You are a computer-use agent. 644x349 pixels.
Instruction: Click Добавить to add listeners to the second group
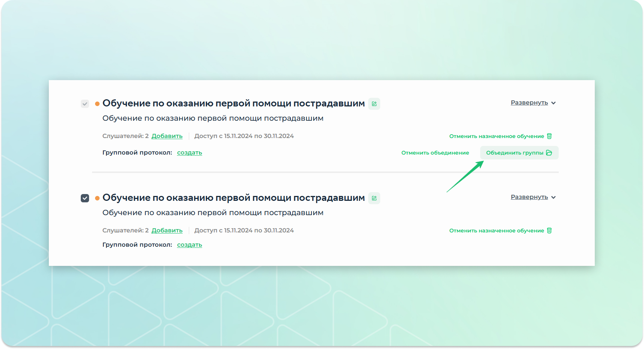coord(167,231)
